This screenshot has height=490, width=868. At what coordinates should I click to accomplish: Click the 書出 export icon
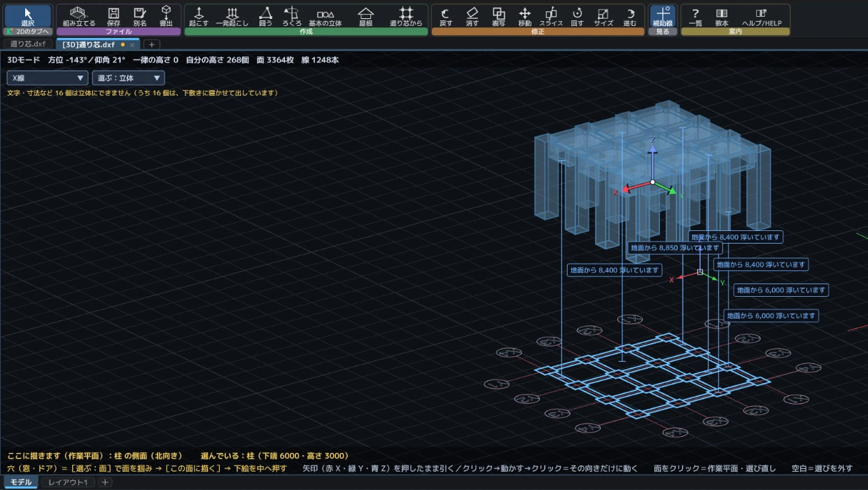click(x=166, y=16)
